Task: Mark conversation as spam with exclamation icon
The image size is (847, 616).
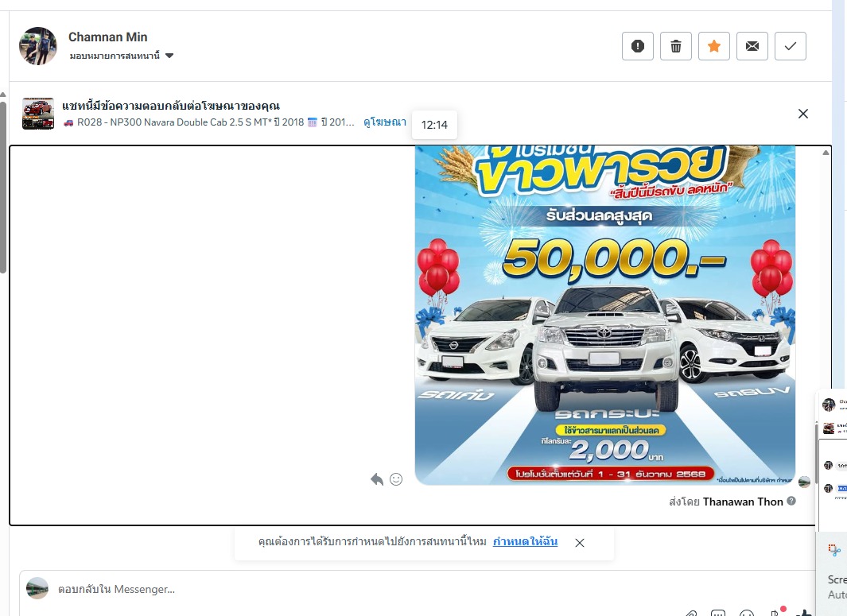Action: click(x=637, y=46)
